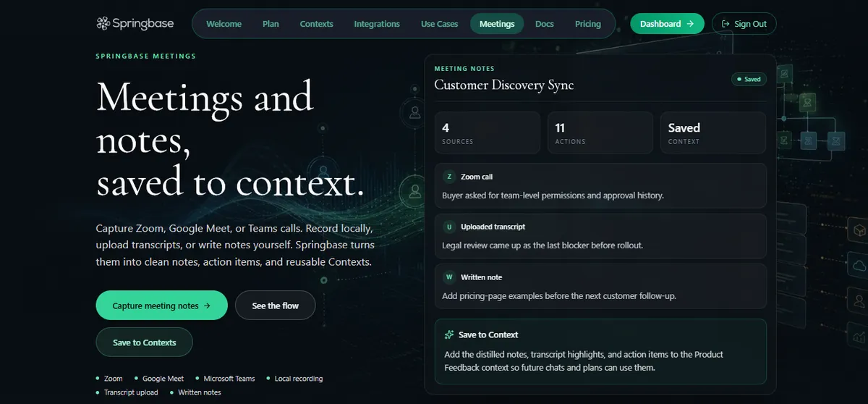Click the SPRINGBASE MEETINGS label

pos(146,56)
